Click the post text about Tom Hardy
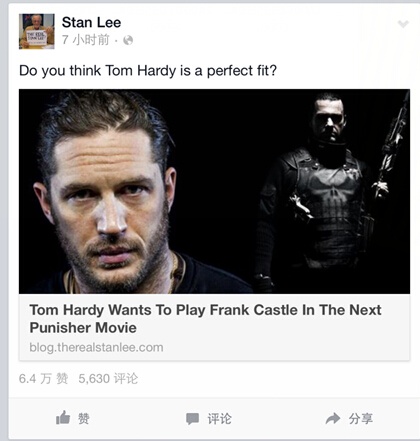This screenshot has height=441, width=420. pos(148,71)
